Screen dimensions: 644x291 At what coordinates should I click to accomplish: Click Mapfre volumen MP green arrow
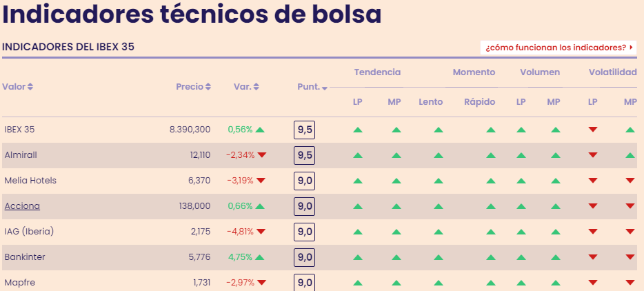553,282
